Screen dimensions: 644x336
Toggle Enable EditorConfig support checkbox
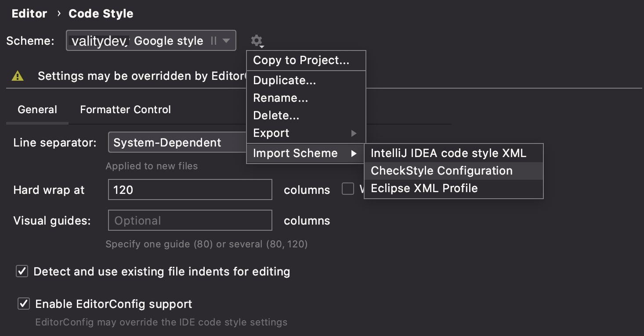click(x=23, y=304)
